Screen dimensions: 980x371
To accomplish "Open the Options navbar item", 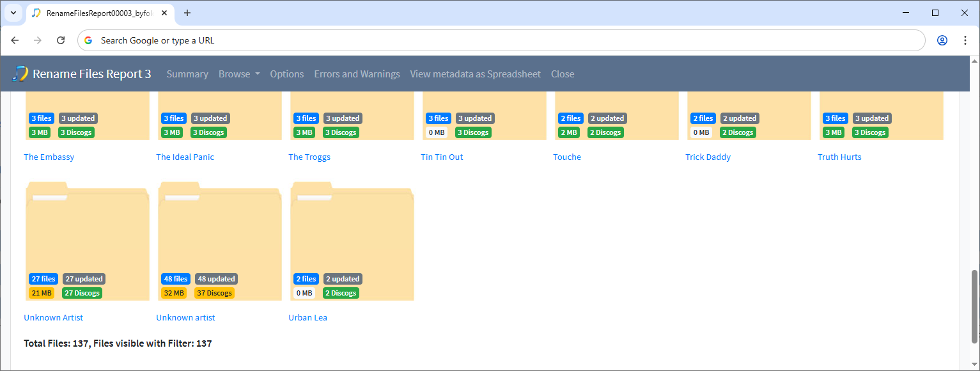I will 287,74.
